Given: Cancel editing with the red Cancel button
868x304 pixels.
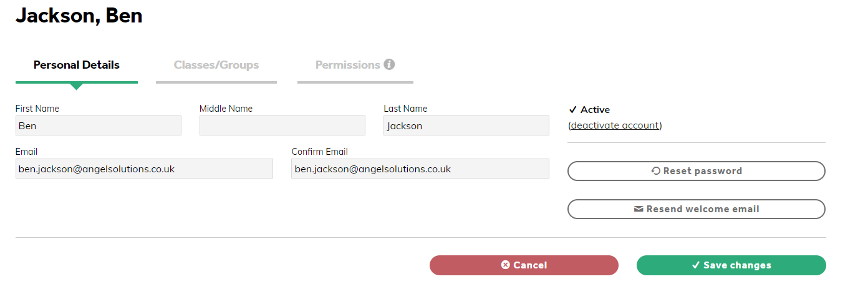Looking at the screenshot, I should [524, 265].
